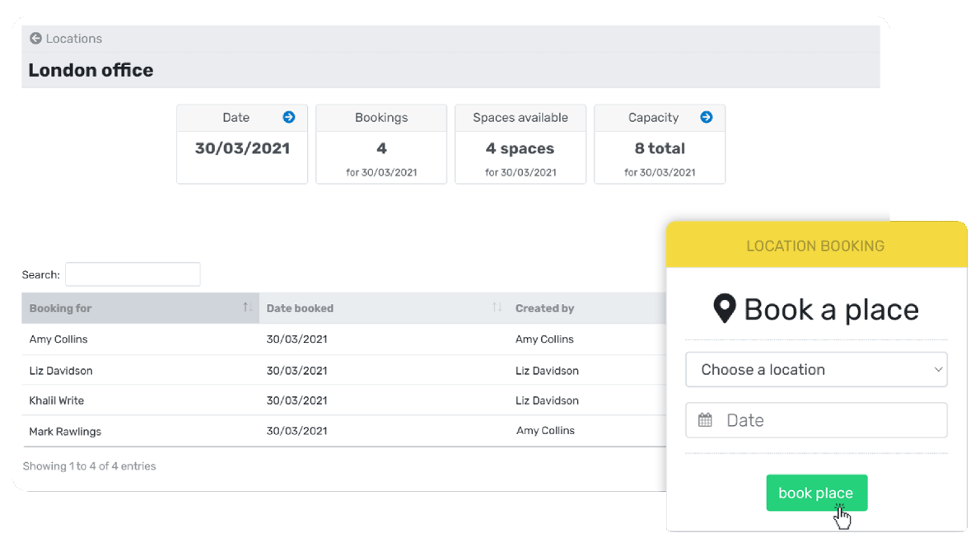Click inside the Search input box
The height and width of the screenshot is (552, 980).
pos(133,274)
